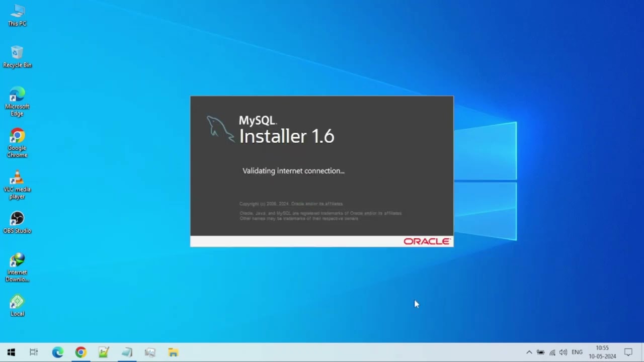Open the clock showing 10:55
This screenshot has width=644, height=362.
pyautogui.click(x=602, y=352)
